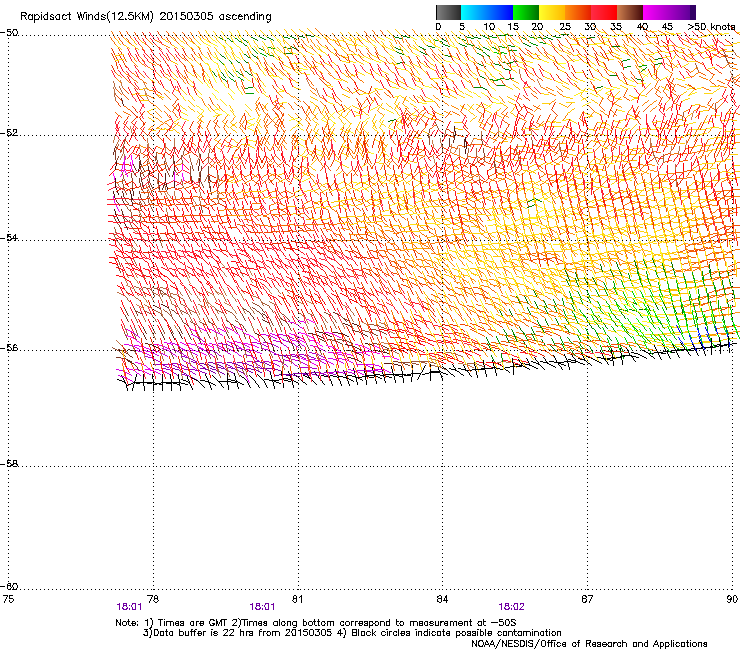Click the '81' longitude axis label
Screen dimensions: 740x650
click(297, 599)
